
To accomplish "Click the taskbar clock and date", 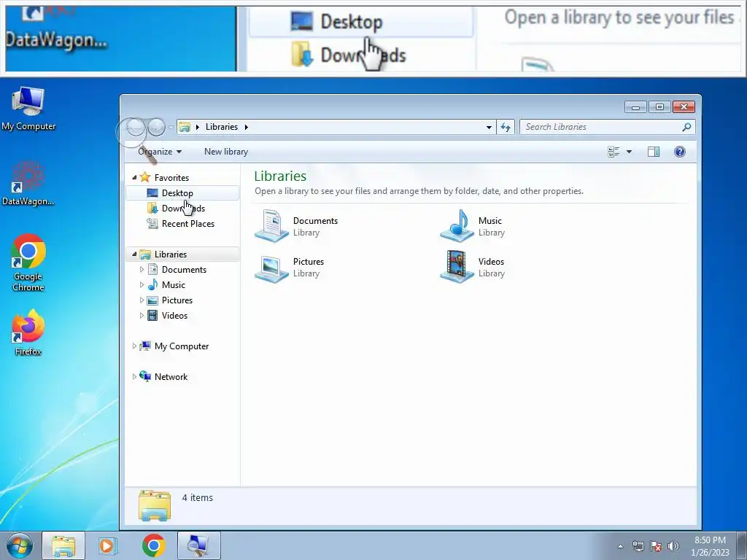I will [710, 546].
